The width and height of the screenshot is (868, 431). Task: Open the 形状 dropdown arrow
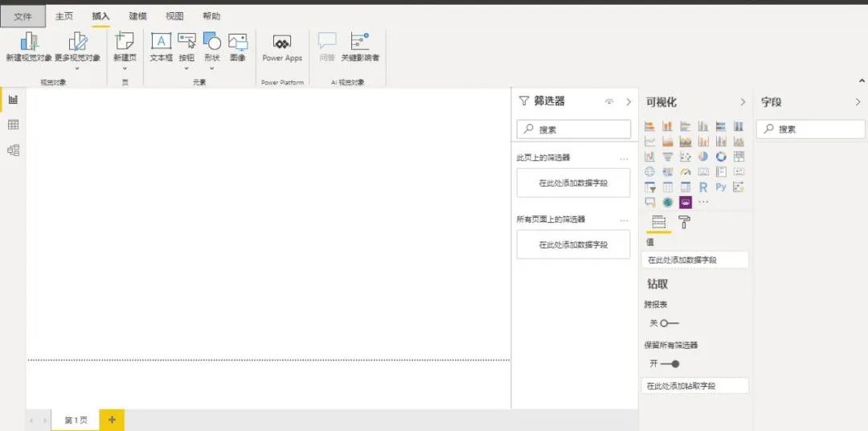[212, 68]
